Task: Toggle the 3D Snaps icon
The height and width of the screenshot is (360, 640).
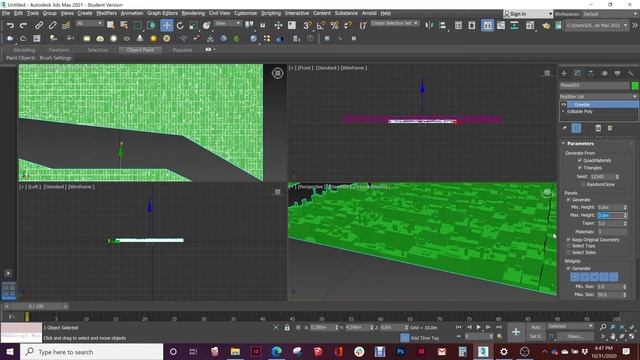Action: point(307,25)
